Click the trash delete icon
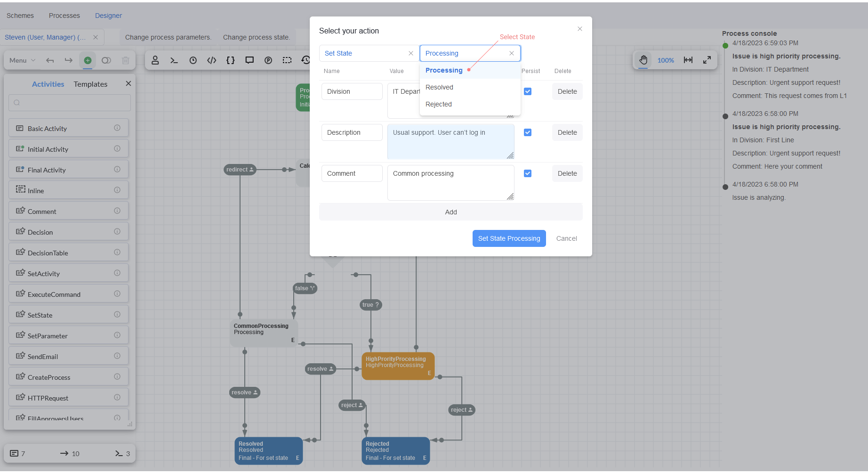 (x=125, y=60)
